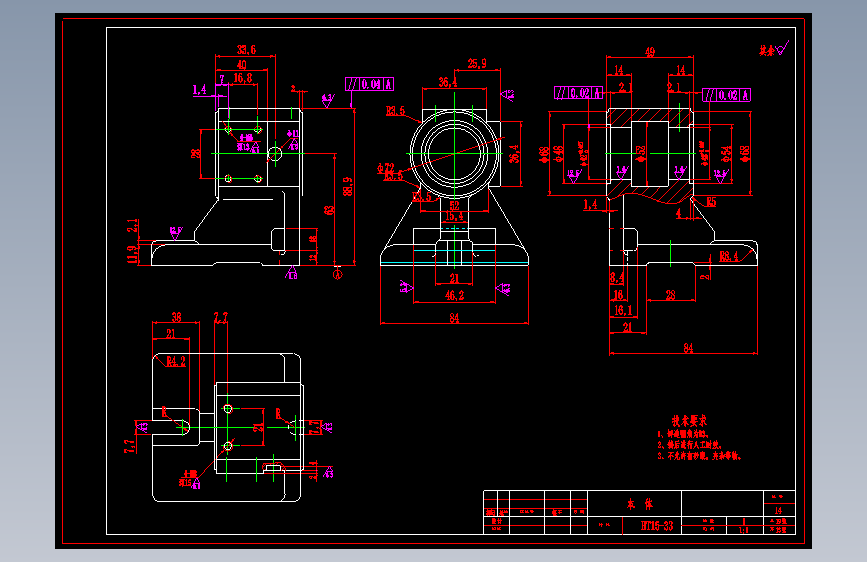Pick the 11,9 base thickness dimension
Viewport: 867px width, 562px height.
(132, 255)
